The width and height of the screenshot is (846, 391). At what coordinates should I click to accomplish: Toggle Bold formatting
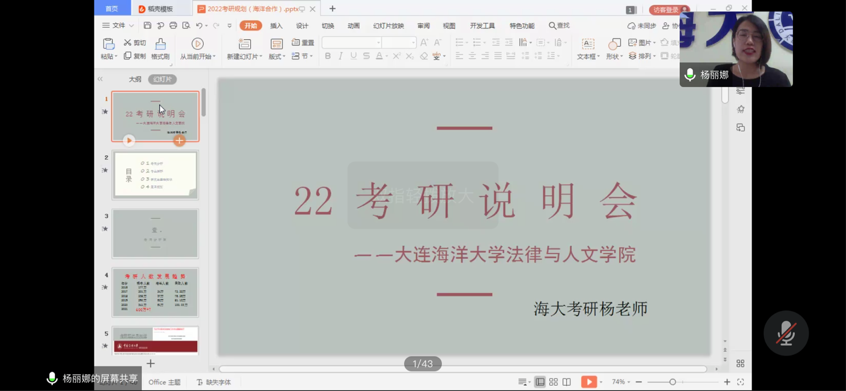[328, 56]
